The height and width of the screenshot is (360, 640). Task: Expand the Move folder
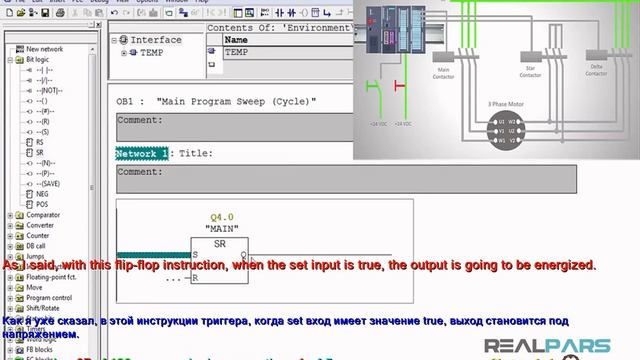[x=10, y=288]
